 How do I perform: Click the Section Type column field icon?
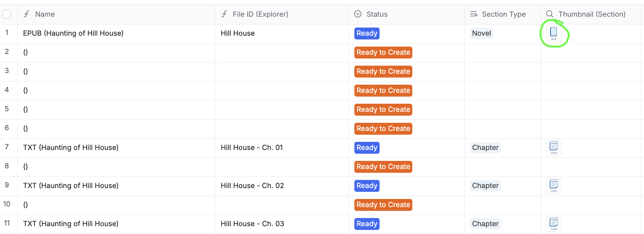(474, 14)
